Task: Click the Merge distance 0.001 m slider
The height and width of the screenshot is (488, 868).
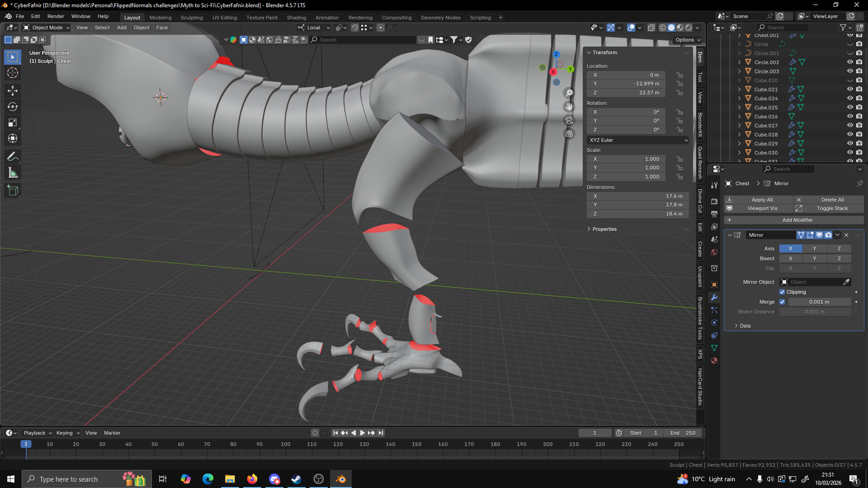Action: point(819,302)
